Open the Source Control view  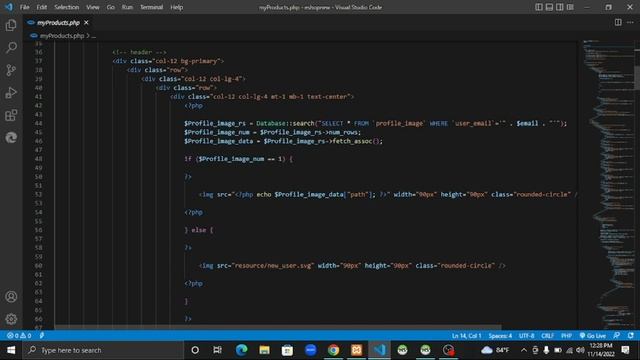(11, 70)
